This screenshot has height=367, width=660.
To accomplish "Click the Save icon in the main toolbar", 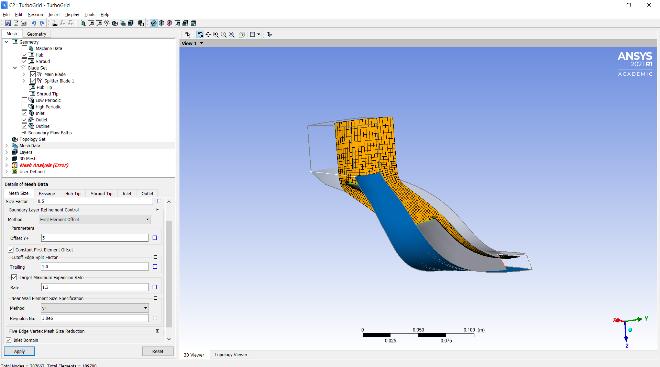I will click(x=8, y=23).
